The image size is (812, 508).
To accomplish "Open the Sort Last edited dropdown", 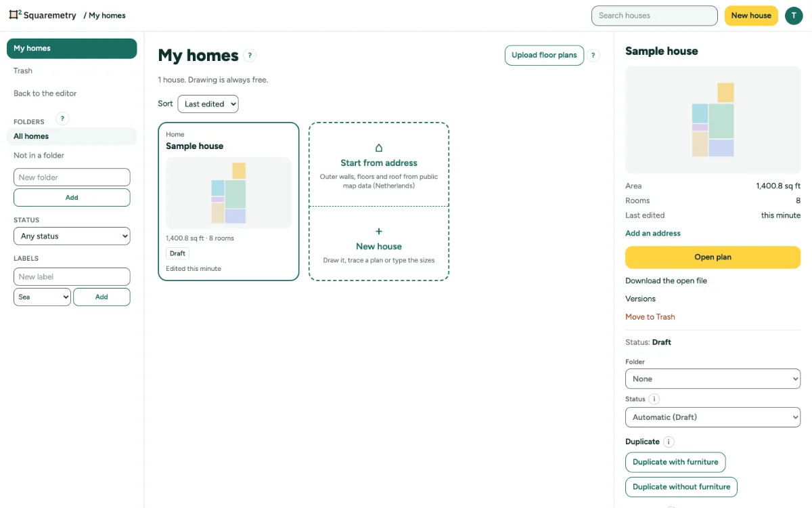I will click(x=208, y=104).
